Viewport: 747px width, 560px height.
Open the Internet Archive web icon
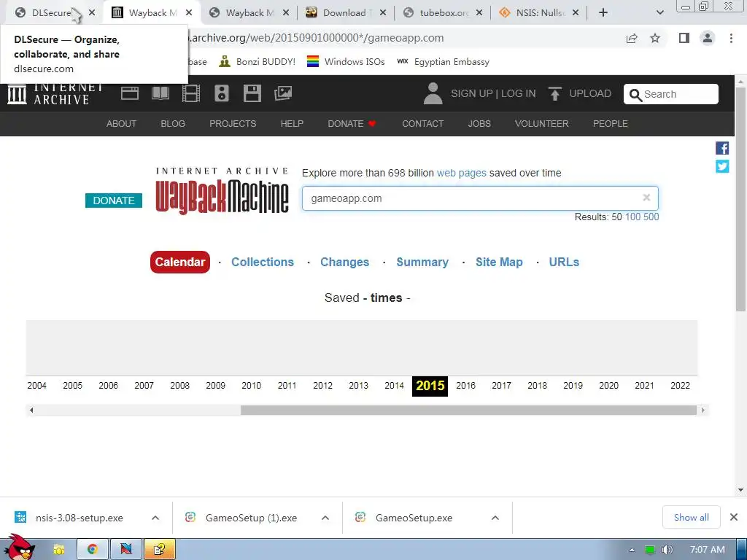130,93
